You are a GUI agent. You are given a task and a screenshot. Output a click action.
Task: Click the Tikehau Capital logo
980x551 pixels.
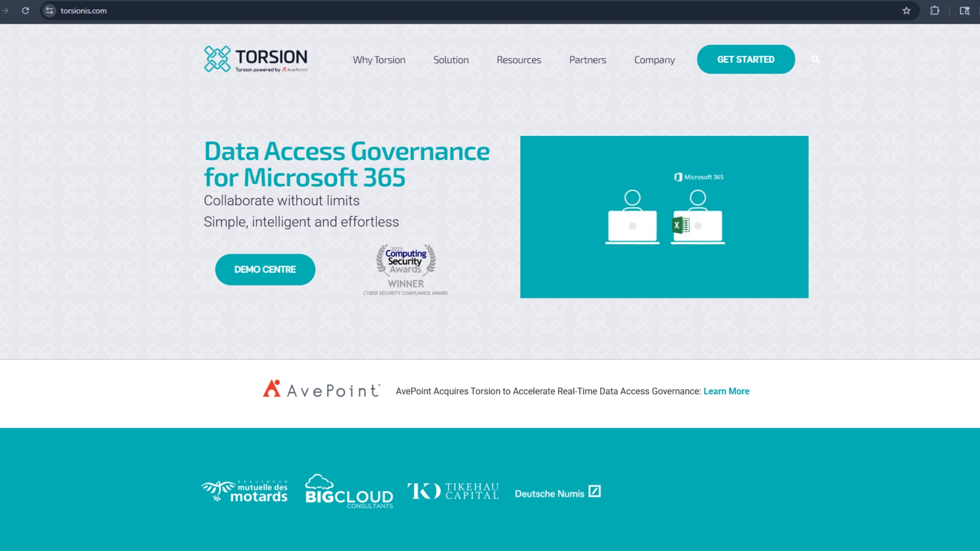tap(453, 491)
